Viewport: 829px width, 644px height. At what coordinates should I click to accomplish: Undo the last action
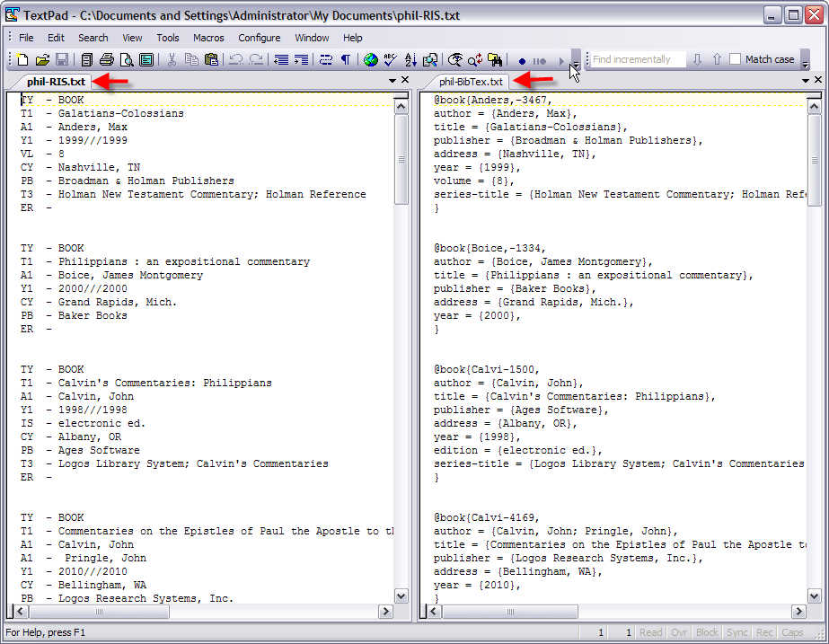click(x=236, y=60)
